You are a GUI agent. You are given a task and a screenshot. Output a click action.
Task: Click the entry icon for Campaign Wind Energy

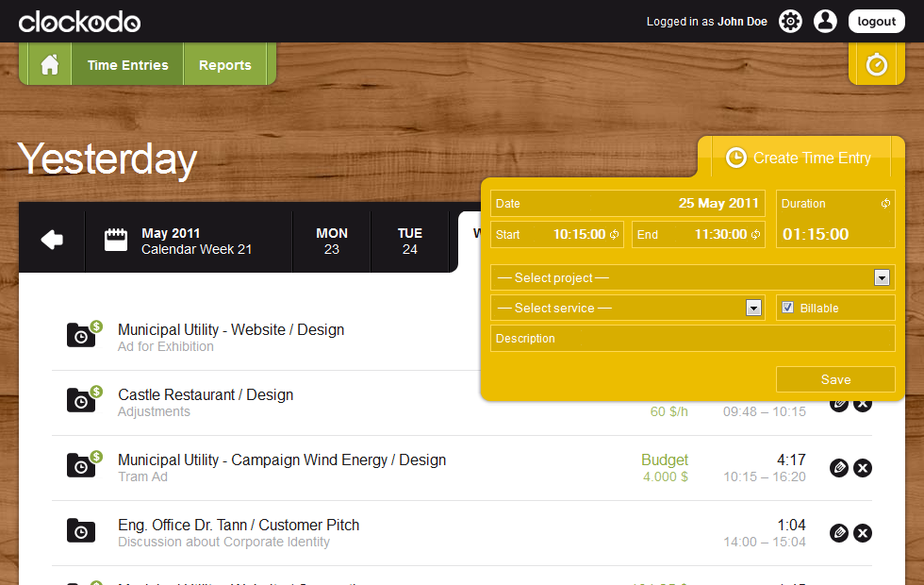point(84,463)
